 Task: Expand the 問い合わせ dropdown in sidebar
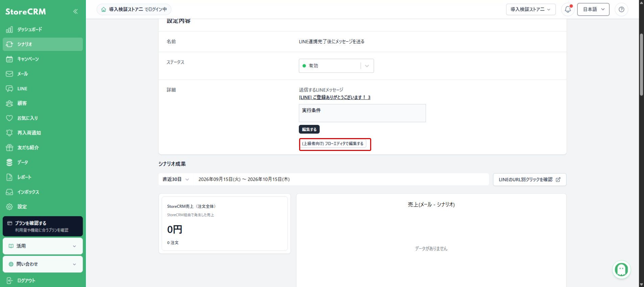(43, 264)
